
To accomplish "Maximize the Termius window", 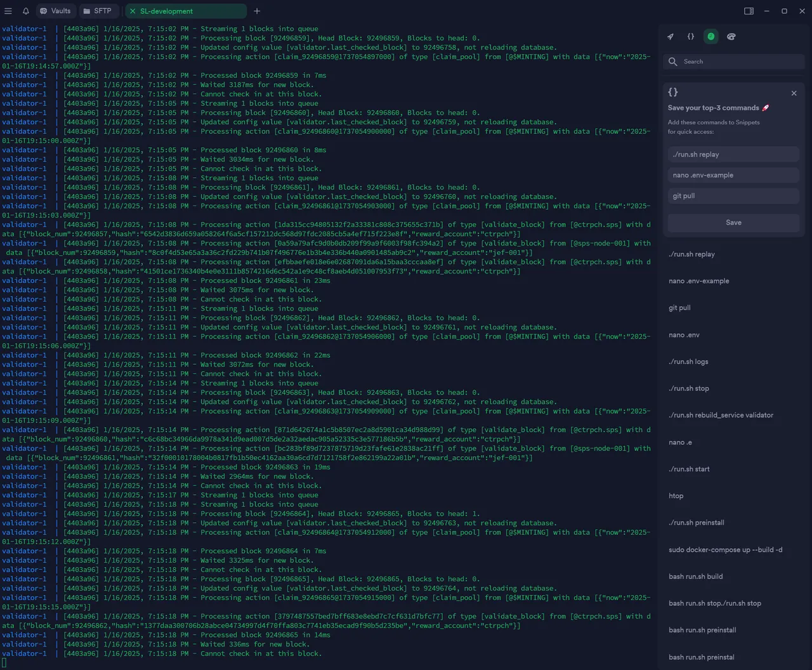I will pyautogui.click(x=784, y=11).
